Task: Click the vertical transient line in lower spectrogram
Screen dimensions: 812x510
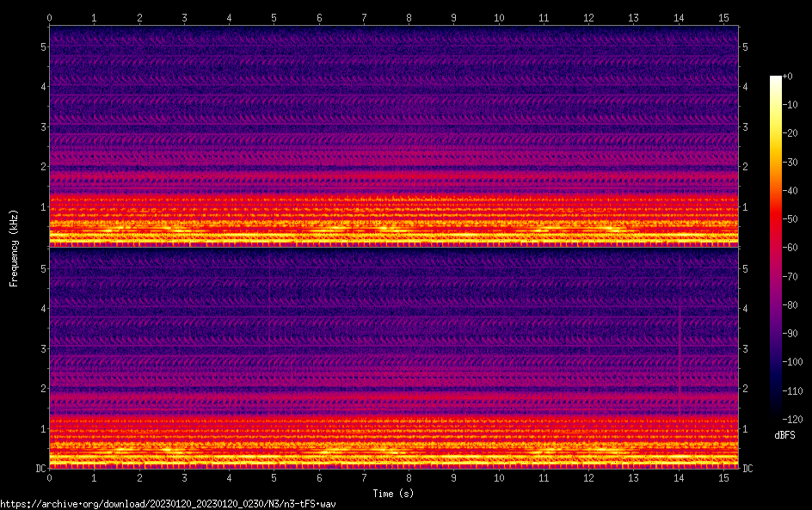Action: click(x=680, y=344)
